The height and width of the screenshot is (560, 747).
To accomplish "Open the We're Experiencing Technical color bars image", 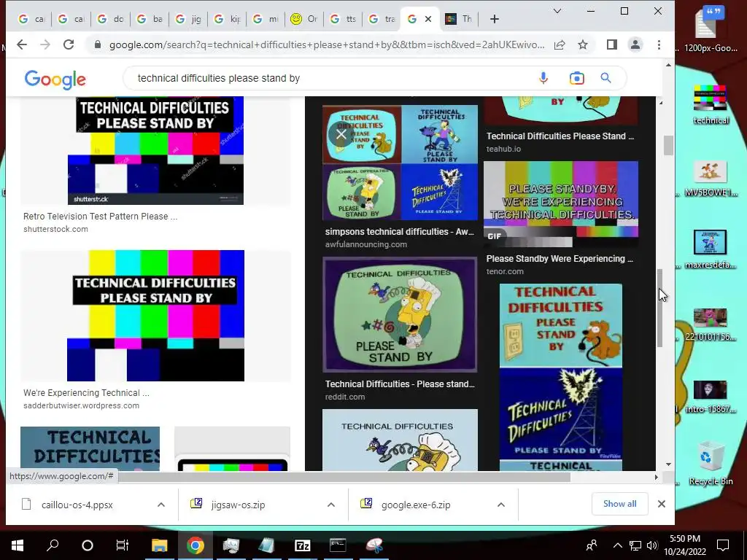I will coord(156,316).
